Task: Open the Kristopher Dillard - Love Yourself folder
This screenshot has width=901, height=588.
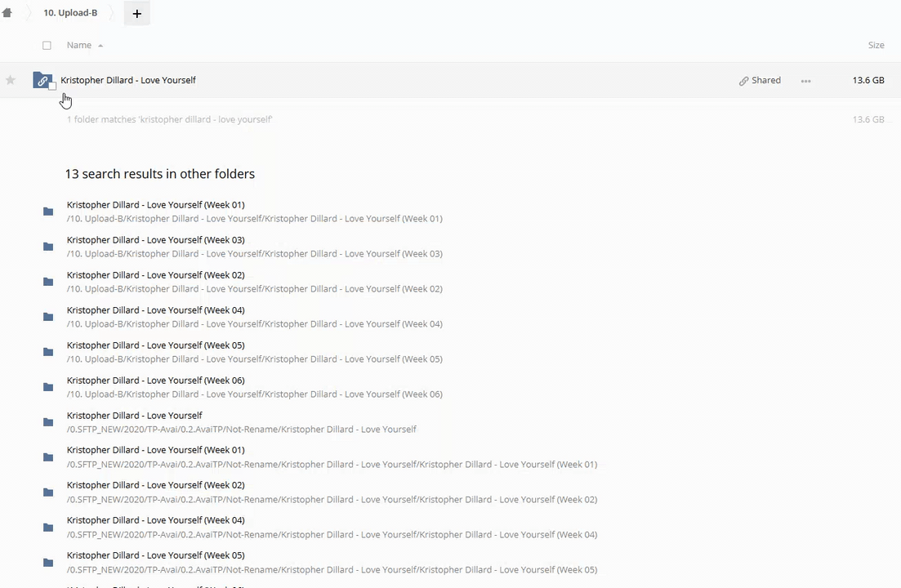Action: coord(128,80)
